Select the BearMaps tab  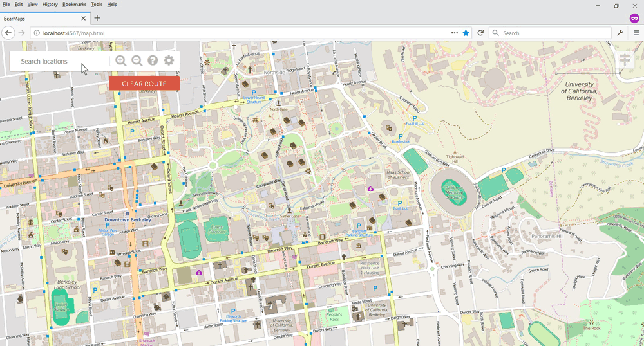click(44, 19)
